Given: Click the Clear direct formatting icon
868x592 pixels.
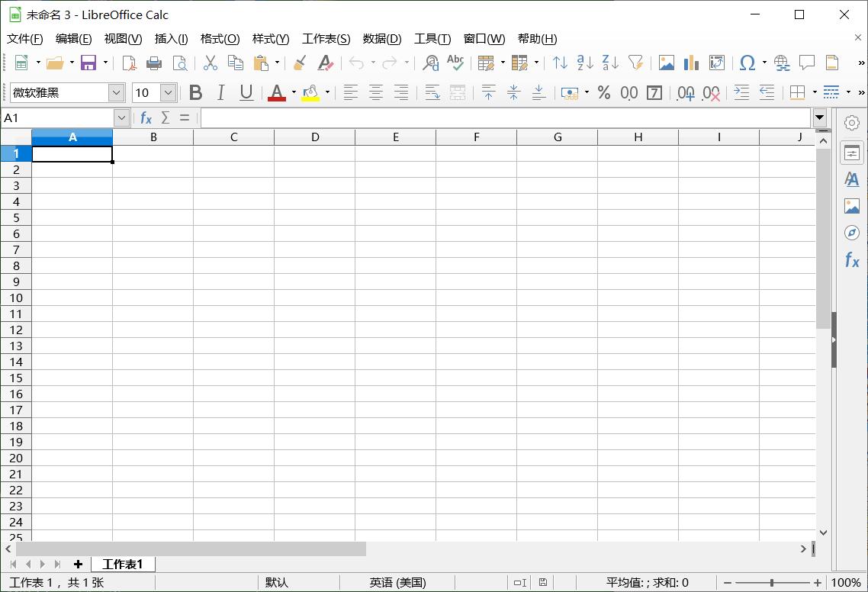Looking at the screenshot, I should pos(326,63).
